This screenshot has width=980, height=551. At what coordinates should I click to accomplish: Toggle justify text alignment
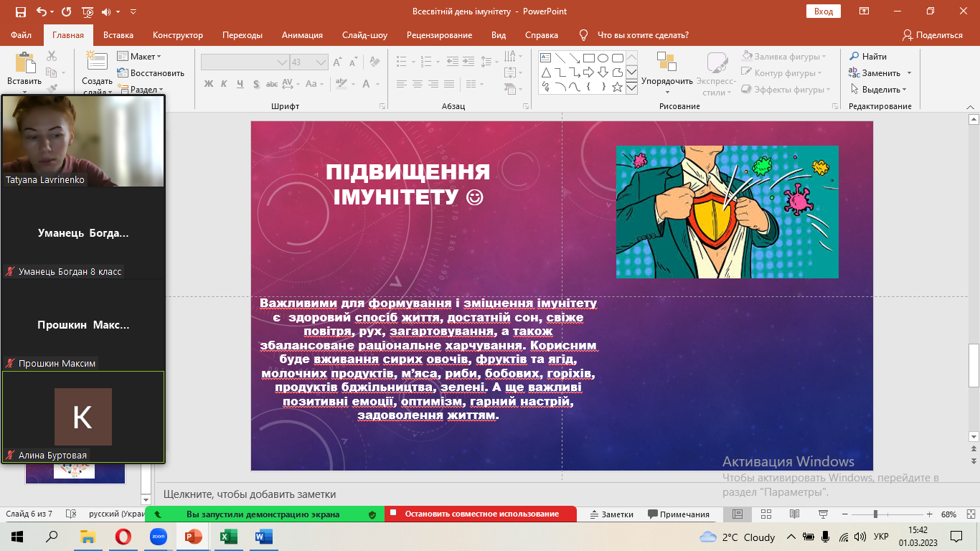449,84
